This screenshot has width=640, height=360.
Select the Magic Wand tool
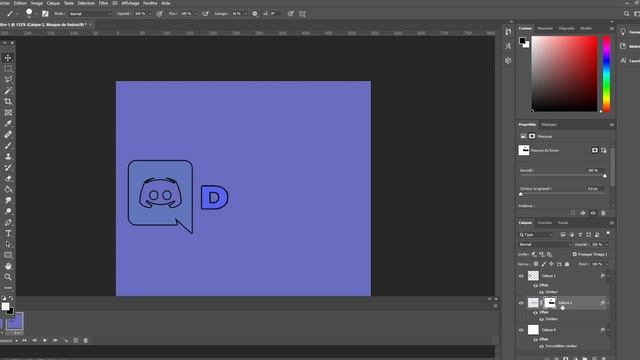click(x=8, y=91)
